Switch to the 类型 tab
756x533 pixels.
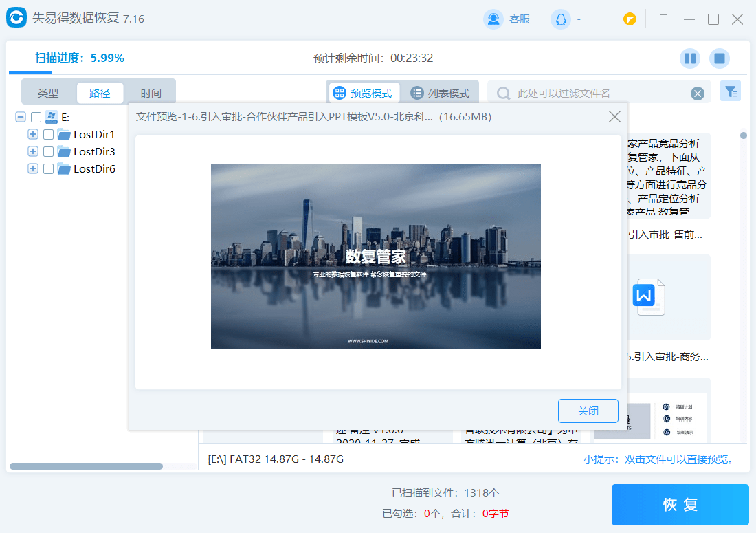point(48,93)
